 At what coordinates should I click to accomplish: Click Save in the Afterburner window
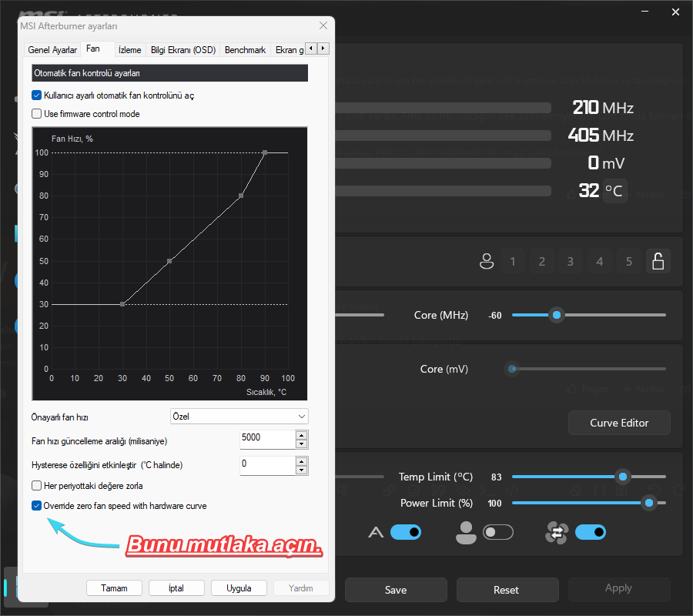coord(396,590)
